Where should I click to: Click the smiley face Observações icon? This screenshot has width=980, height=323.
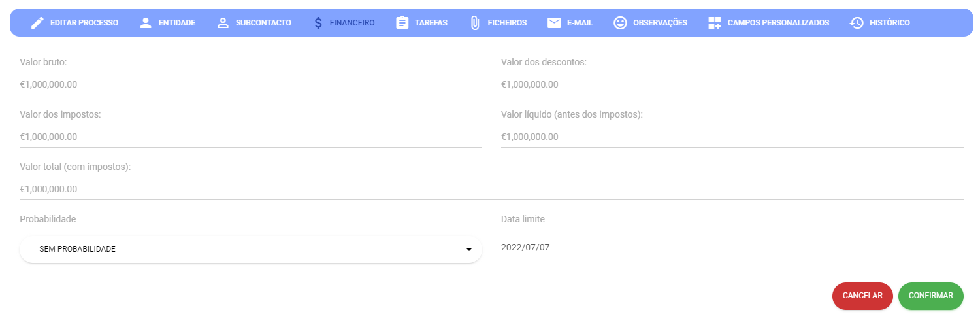(x=620, y=23)
